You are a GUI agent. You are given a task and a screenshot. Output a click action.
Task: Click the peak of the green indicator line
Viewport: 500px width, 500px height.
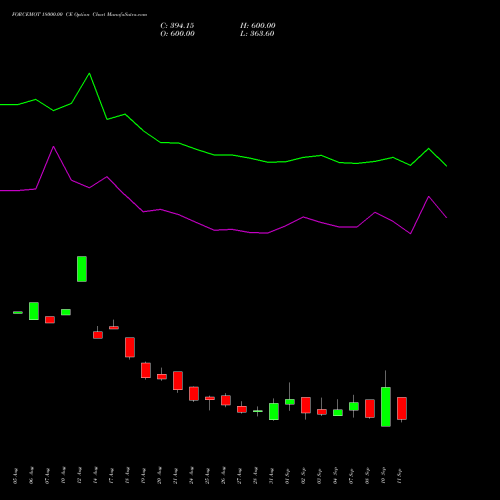tap(89, 73)
